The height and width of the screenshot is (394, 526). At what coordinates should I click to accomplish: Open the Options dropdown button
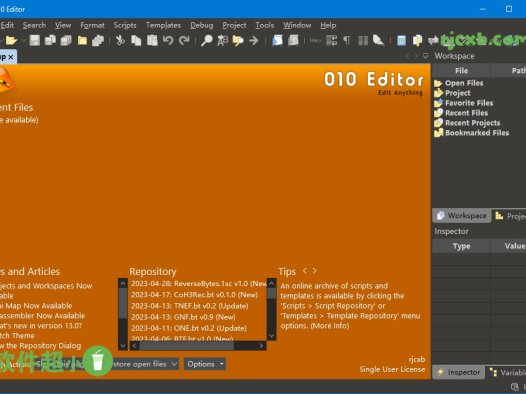click(205, 364)
